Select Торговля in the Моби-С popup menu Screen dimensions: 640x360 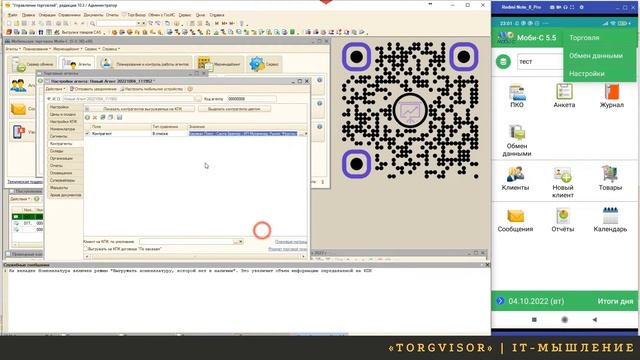[x=584, y=38]
